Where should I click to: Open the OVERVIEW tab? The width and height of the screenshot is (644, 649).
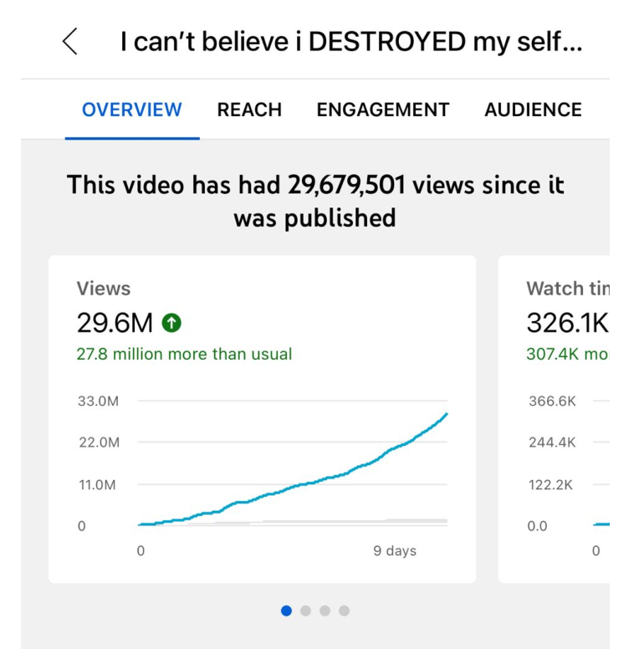pyautogui.click(x=132, y=110)
